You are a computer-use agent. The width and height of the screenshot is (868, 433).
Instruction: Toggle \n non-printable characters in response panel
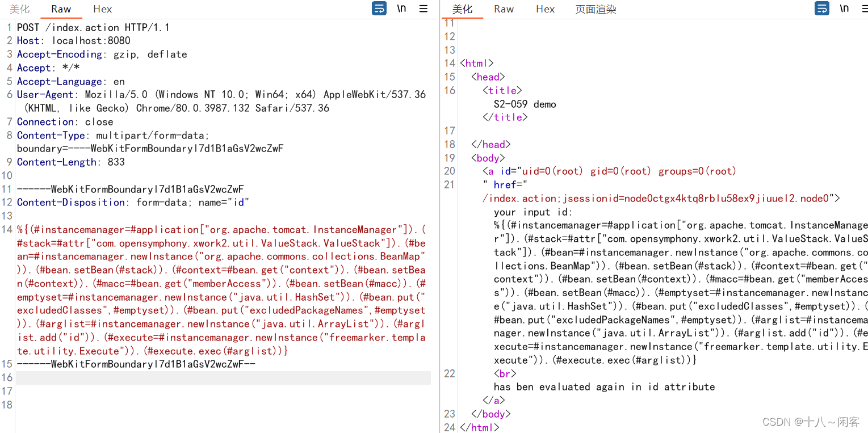pyautogui.click(x=844, y=9)
